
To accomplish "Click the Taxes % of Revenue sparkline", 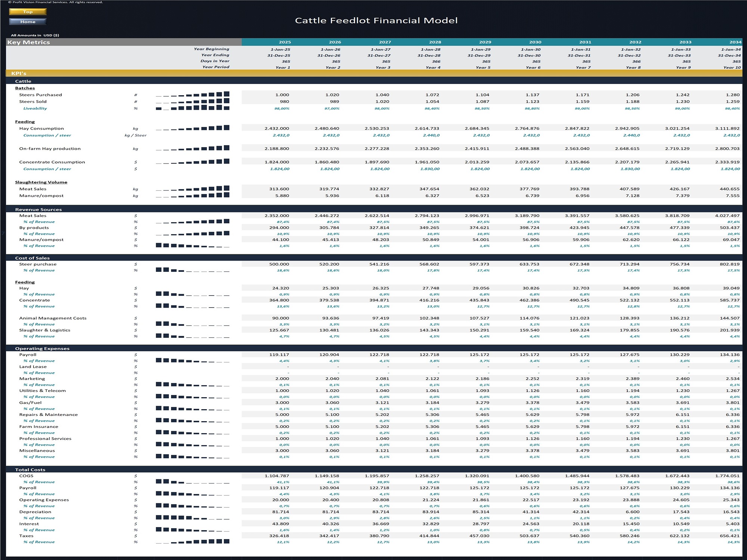I will coord(192,542).
